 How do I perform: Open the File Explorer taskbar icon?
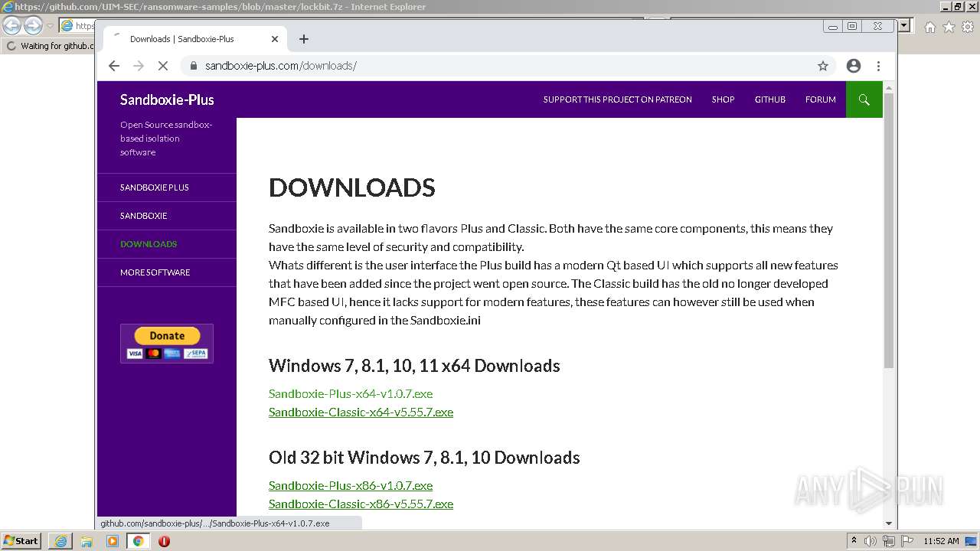87,541
